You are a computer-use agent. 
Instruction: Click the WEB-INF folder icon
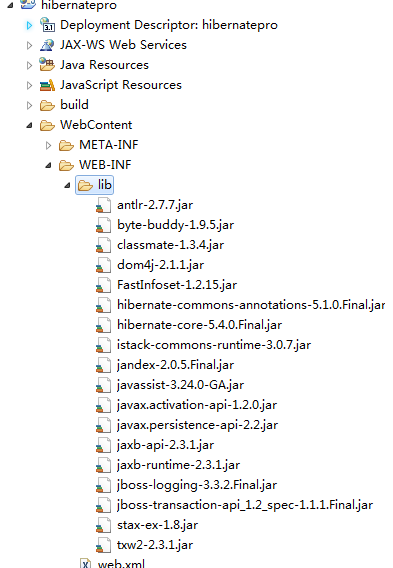[66, 166]
